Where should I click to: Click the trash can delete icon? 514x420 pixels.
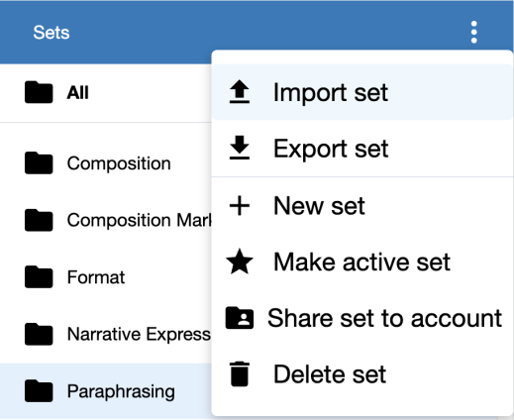pyautogui.click(x=240, y=373)
